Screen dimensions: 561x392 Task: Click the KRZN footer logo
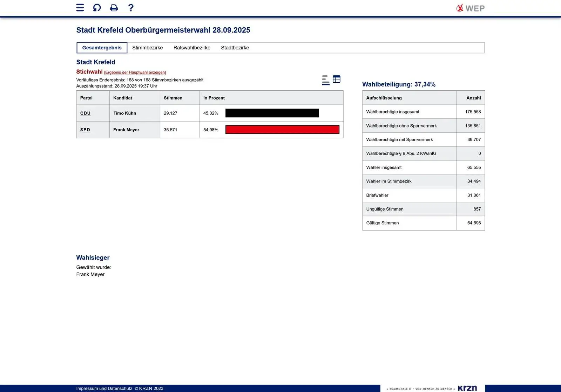click(467, 388)
